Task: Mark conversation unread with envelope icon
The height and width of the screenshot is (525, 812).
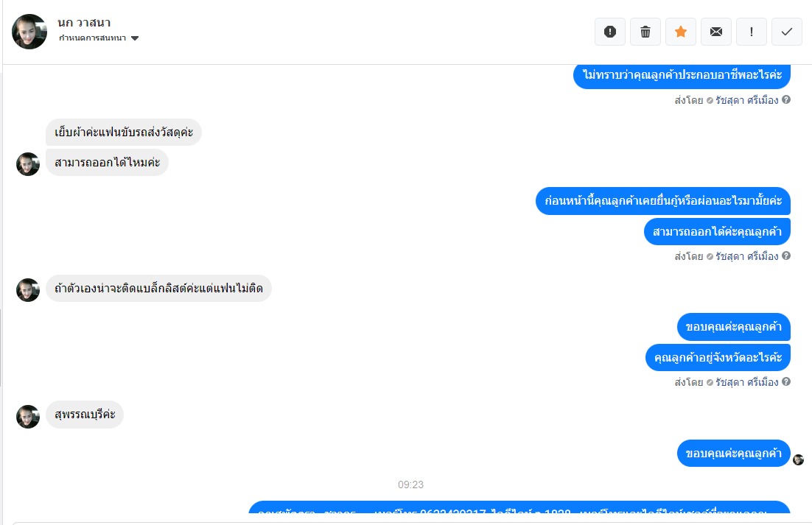Action: (716, 32)
